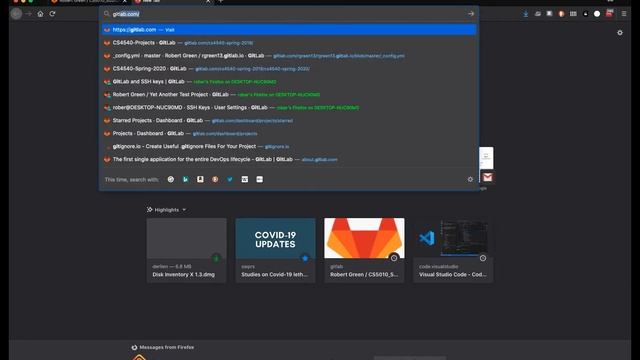
Task: Open first single application DevOps suggestion
Action: tap(289, 160)
